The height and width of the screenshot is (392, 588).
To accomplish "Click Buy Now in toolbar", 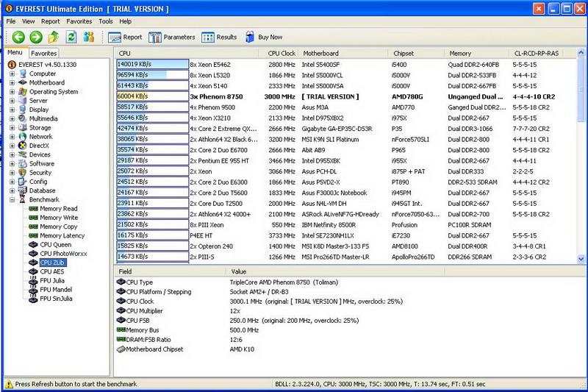I will (x=264, y=37).
